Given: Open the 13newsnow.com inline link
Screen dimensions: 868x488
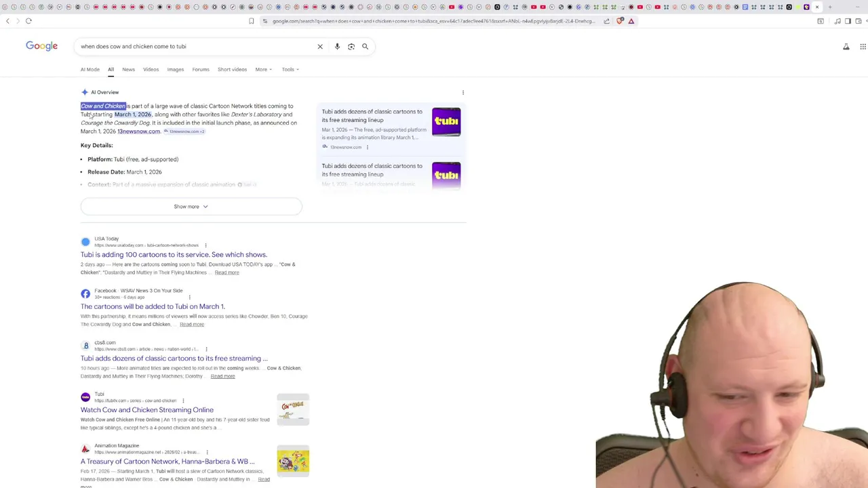Looking at the screenshot, I should tap(138, 131).
